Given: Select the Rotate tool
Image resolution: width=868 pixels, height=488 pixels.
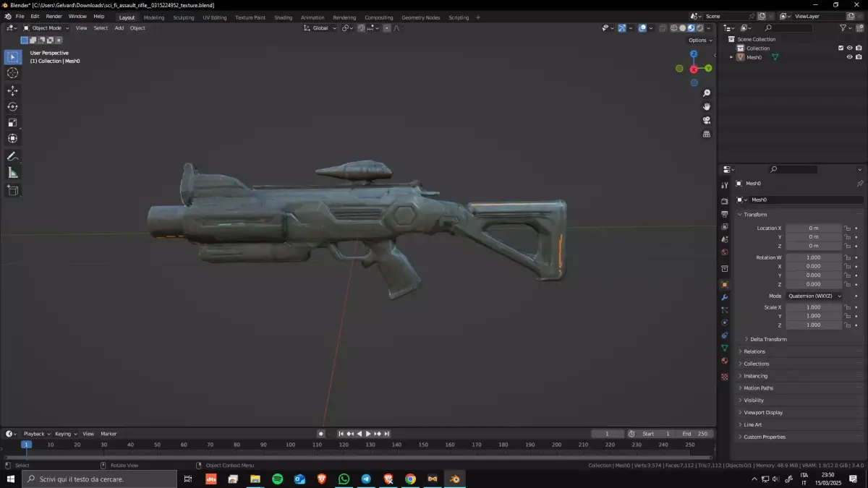Looking at the screenshot, I should 12,106.
